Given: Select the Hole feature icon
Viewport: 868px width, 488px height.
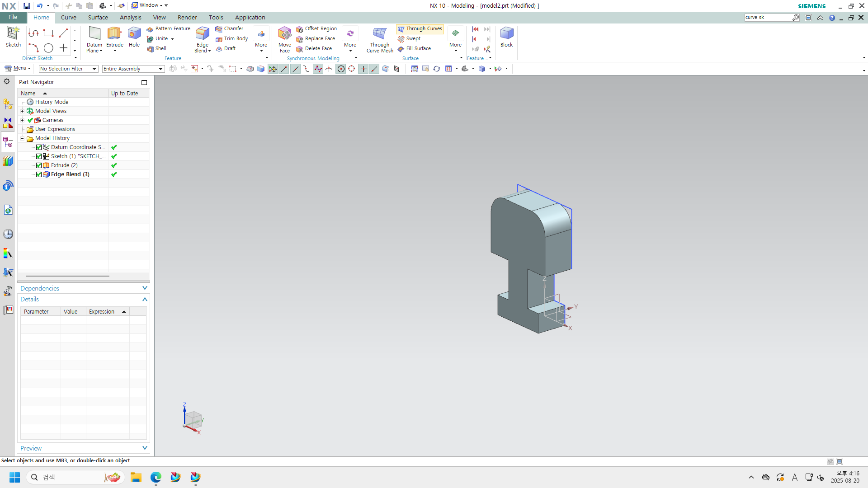Looking at the screenshot, I should 134,33.
